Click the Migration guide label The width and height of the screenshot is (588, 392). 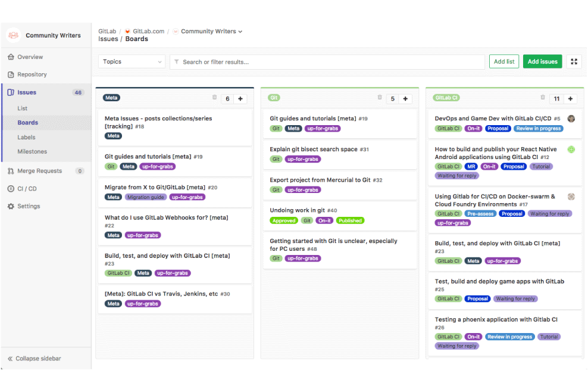(145, 197)
